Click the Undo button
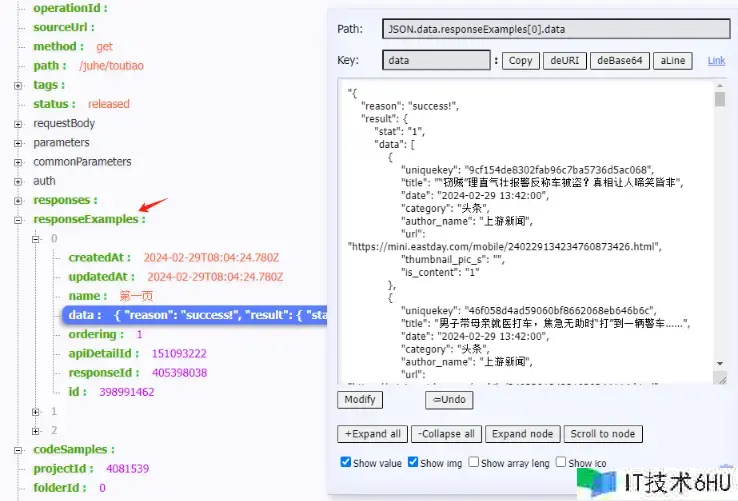 [x=449, y=400]
